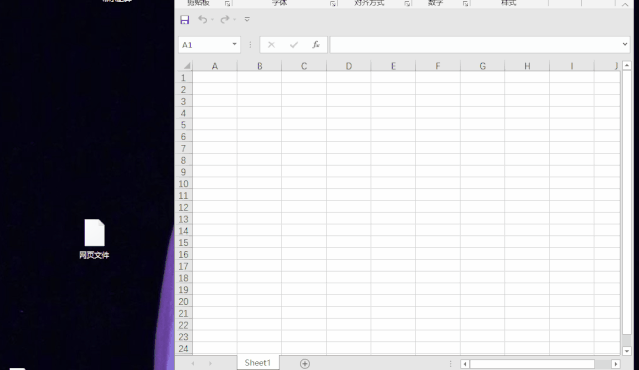Viewport: 639px width, 370px height.
Task: Save the workbook using the floppy disk icon
Action: click(x=185, y=20)
